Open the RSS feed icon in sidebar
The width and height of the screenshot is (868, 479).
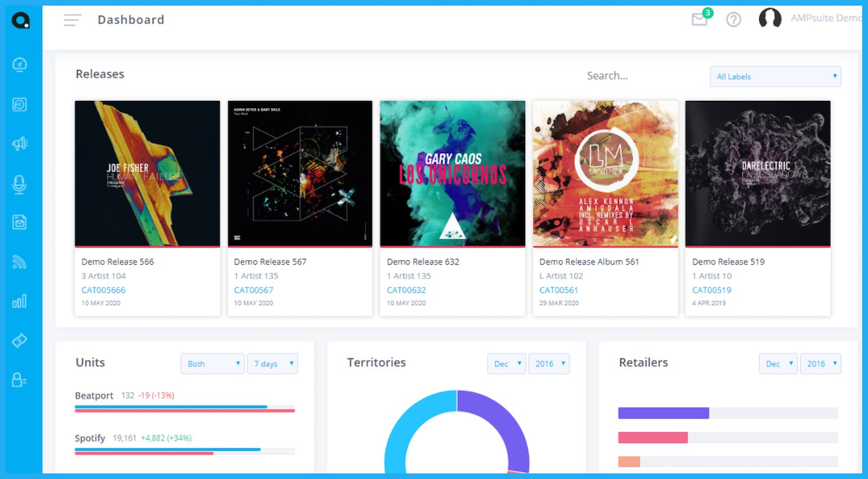(20, 262)
